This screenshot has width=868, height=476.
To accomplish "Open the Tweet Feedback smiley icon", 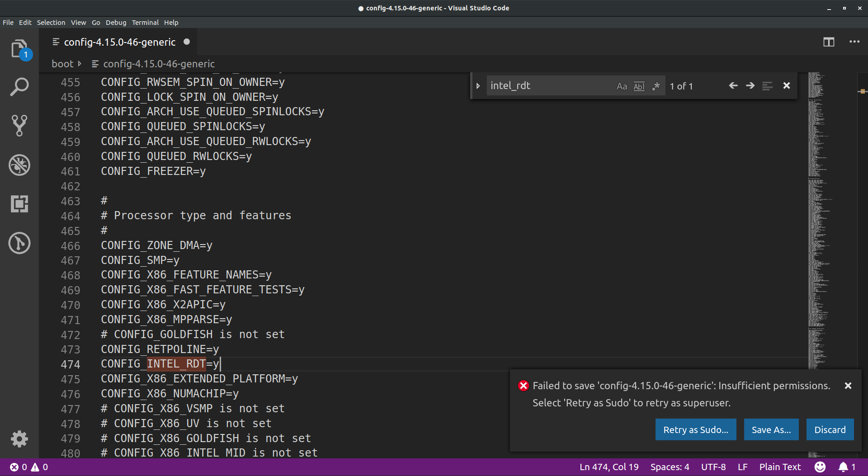I will click(820, 467).
